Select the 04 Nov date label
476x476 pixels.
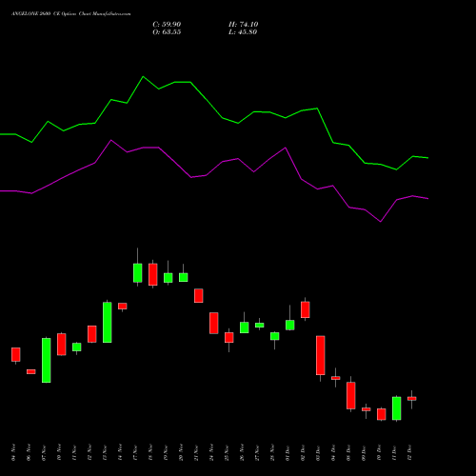tap(13, 452)
